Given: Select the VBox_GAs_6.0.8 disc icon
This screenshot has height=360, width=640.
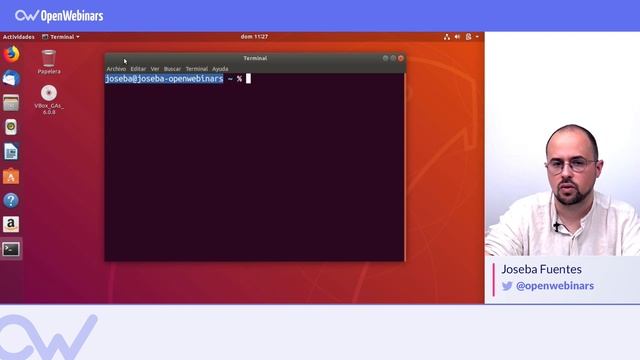Looking at the screenshot, I should [x=49, y=100].
